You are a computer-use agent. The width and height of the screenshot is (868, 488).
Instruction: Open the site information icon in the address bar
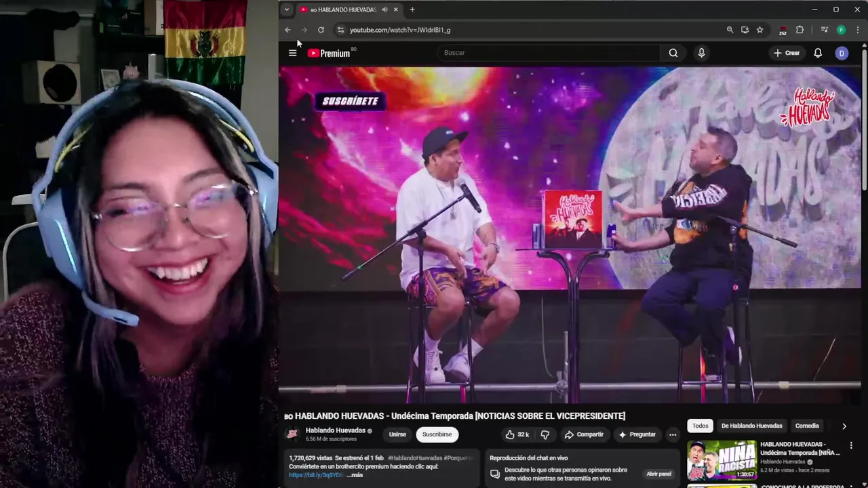pos(341,30)
